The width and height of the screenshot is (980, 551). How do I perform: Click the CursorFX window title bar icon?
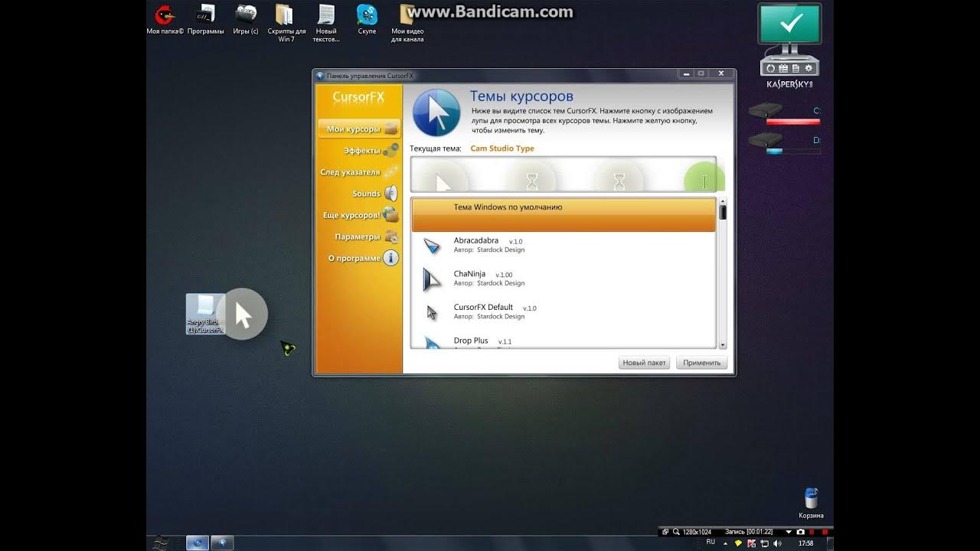pos(320,75)
